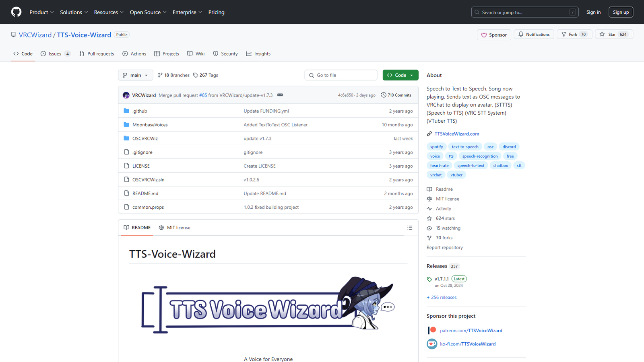The image size is (644, 362).
Task: Click the LICENSE file icon
Action: coord(126,166)
